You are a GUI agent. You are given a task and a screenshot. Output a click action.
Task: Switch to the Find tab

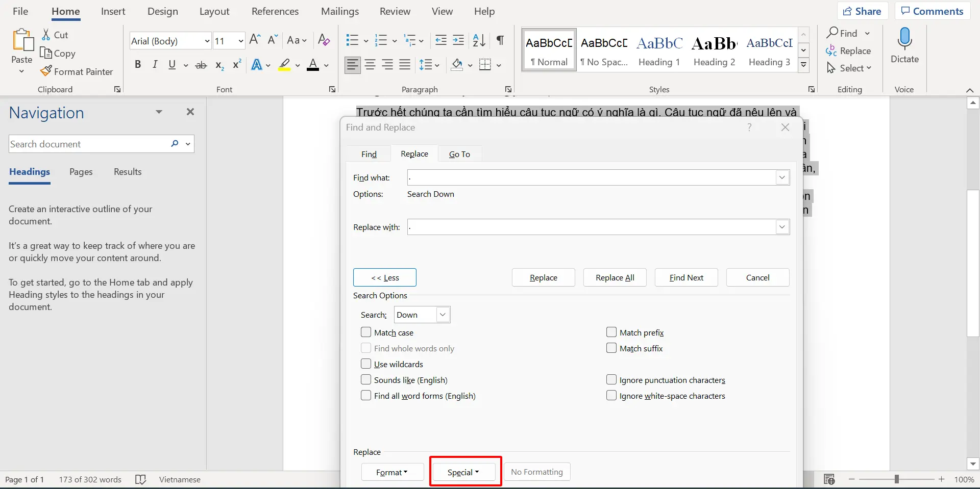pyautogui.click(x=369, y=154)
